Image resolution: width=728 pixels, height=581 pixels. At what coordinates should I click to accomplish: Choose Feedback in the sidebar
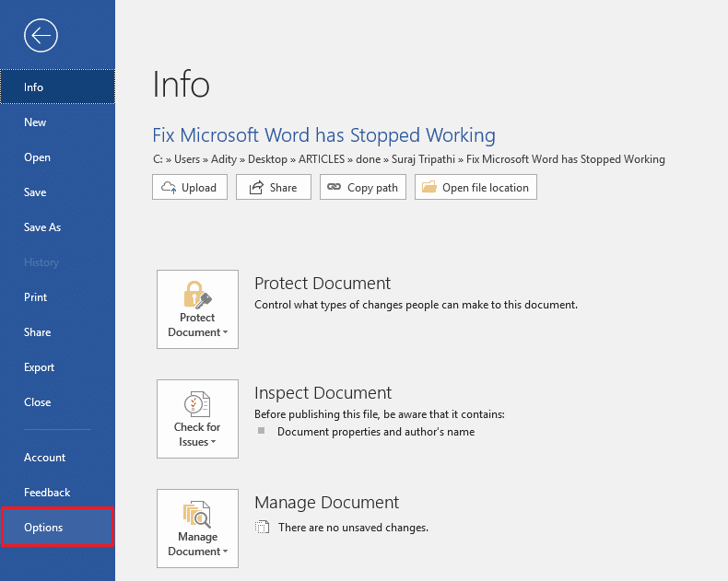click(47, 493)
